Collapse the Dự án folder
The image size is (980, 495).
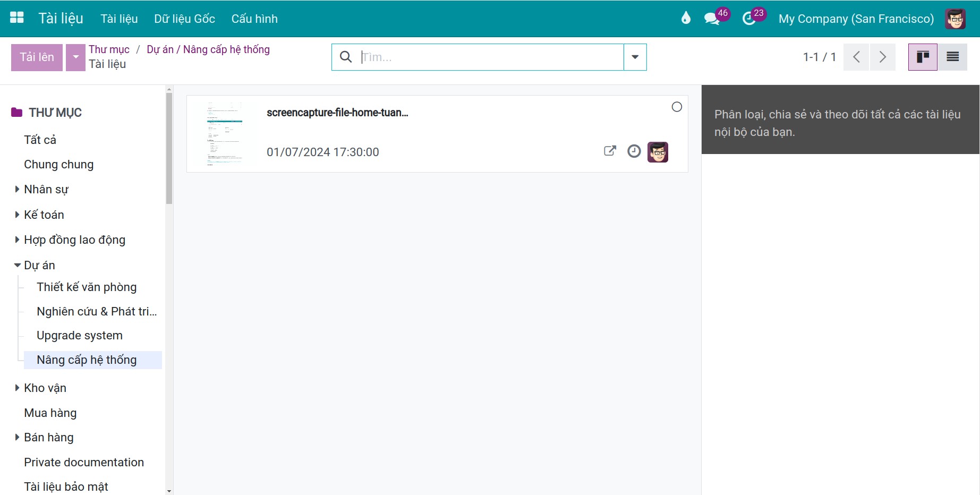pyautogui.click(x=17, y=265)
